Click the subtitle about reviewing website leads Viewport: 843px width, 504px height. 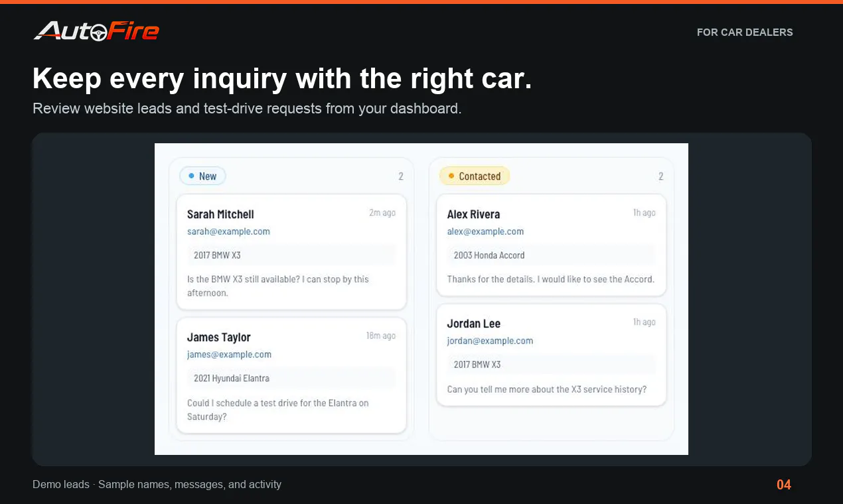(x=247, y=108)
